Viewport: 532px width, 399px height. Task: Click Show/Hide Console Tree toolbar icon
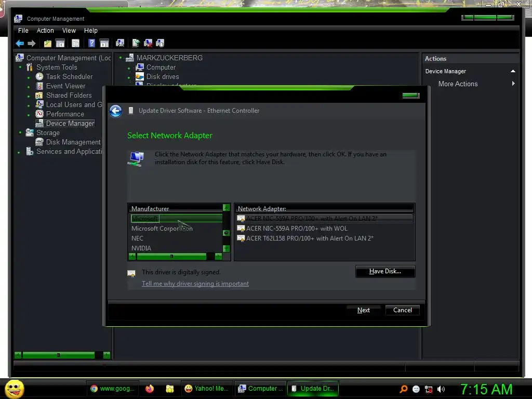(x=60, y=43)
